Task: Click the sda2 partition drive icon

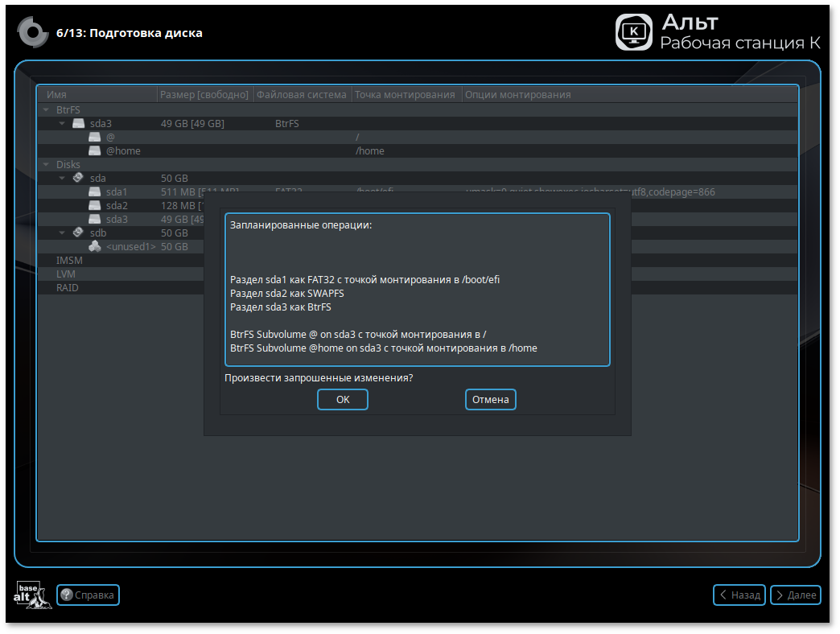Action: [x=94, y=205]
